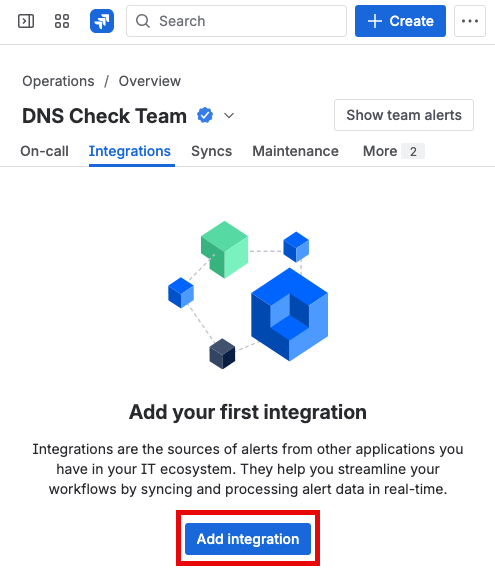Click the Create button
Screen dimensions: 495x572
pos(400,21)
